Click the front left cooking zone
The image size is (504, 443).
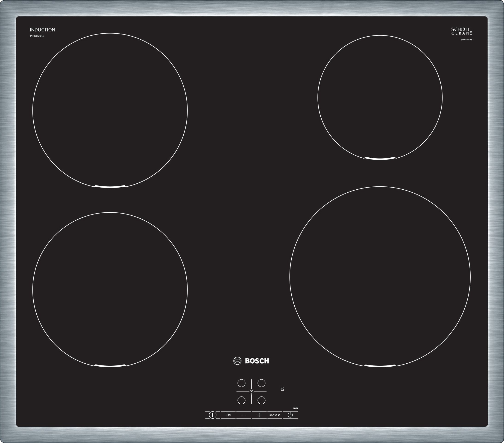click(x=110, y=290)
